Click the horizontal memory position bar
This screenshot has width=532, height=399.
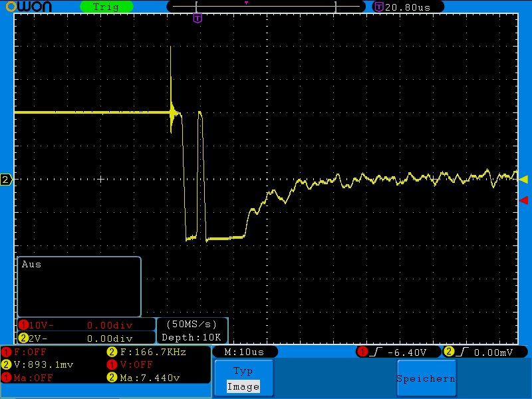(x=266, y=6)
